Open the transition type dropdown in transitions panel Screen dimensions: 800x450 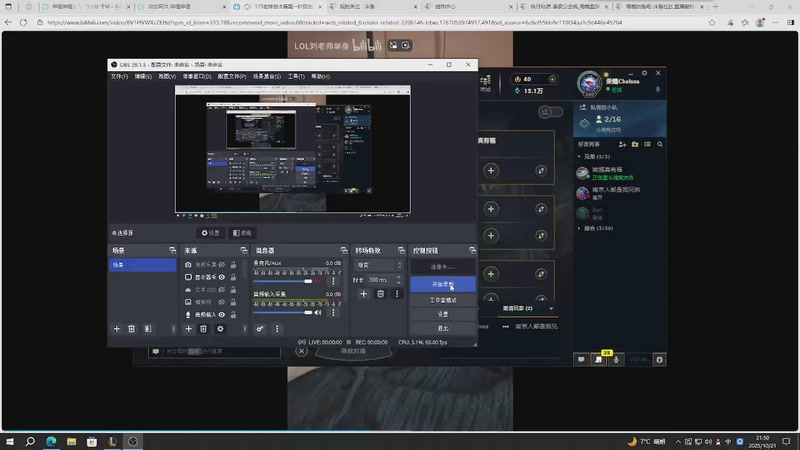click(379, 265)
